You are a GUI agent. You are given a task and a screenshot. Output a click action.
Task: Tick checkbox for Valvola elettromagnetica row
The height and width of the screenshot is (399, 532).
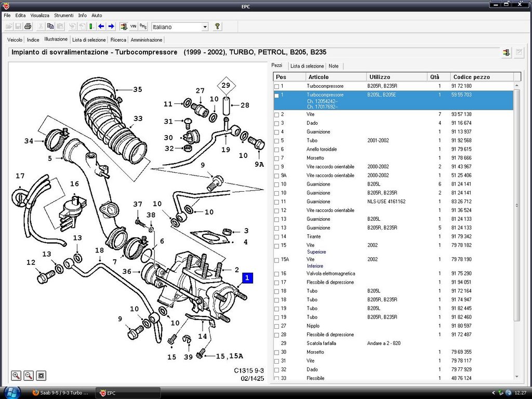(x=277, y=274)
